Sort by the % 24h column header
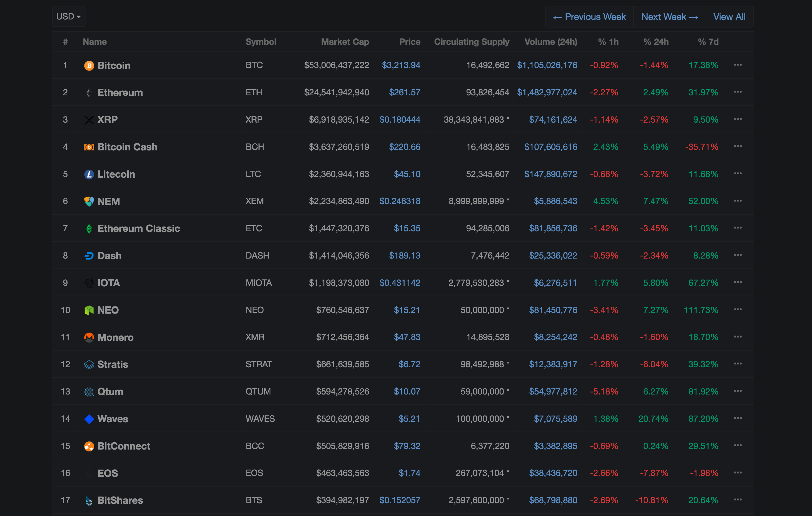The image size is (812, 516). 656,42
